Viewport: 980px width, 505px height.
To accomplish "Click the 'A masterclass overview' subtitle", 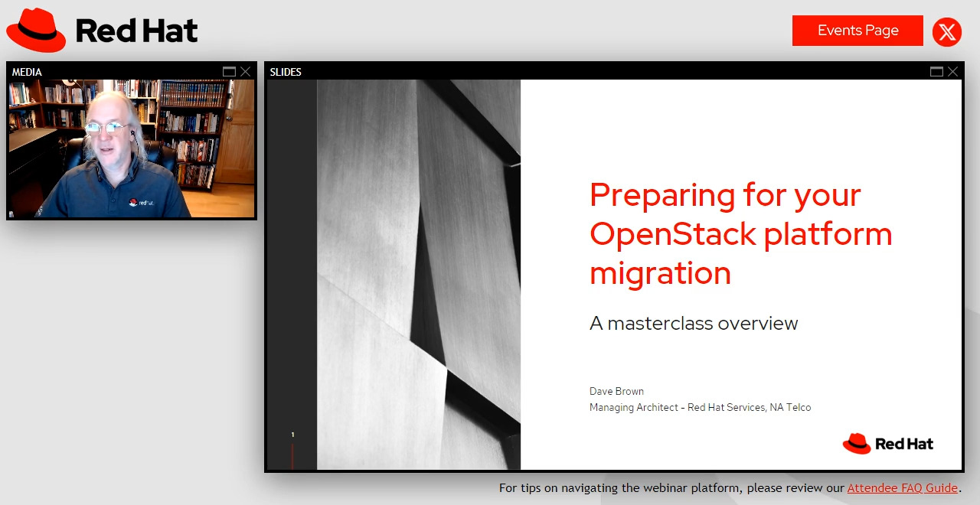I will 694,323.
